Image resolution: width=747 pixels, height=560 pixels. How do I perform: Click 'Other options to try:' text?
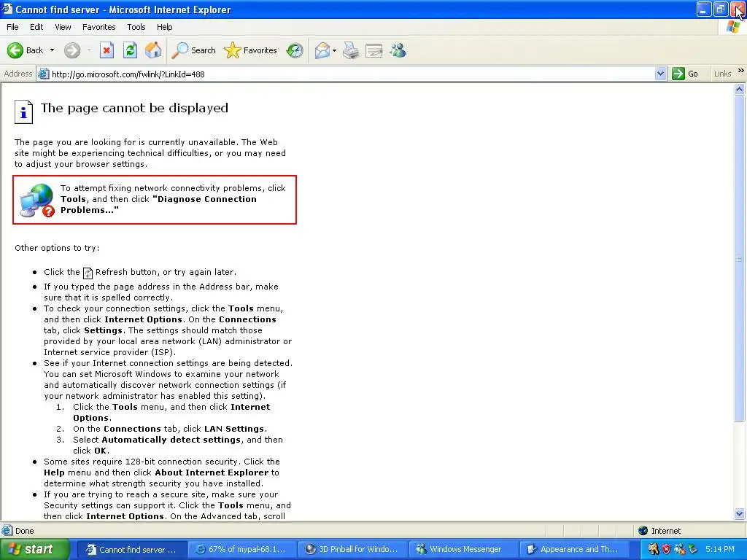point(57,248)
